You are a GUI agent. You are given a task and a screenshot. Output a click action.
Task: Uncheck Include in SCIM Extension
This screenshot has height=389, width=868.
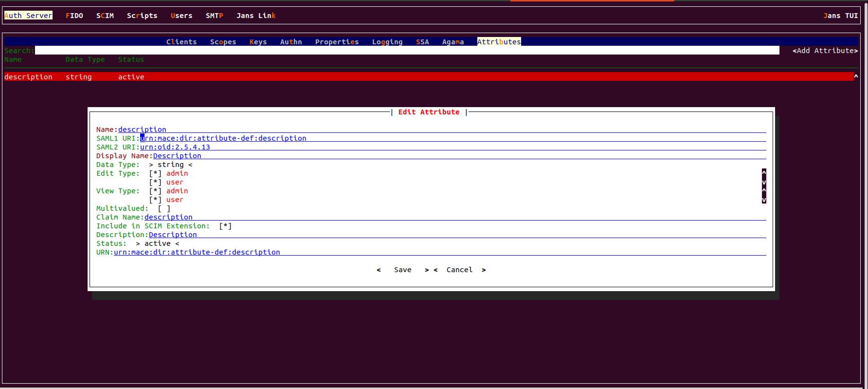[225, 226]
